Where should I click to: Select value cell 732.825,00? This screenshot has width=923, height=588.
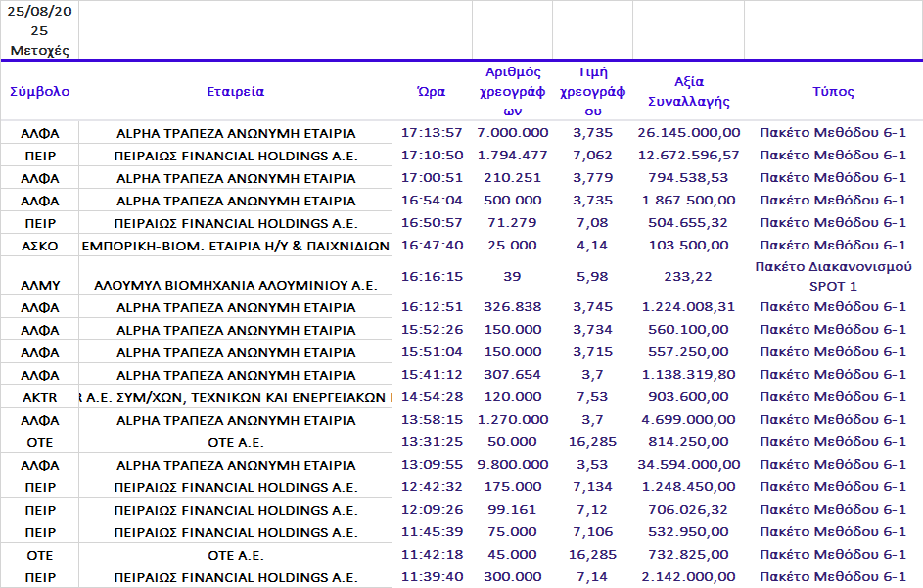(x=688, y=555)
